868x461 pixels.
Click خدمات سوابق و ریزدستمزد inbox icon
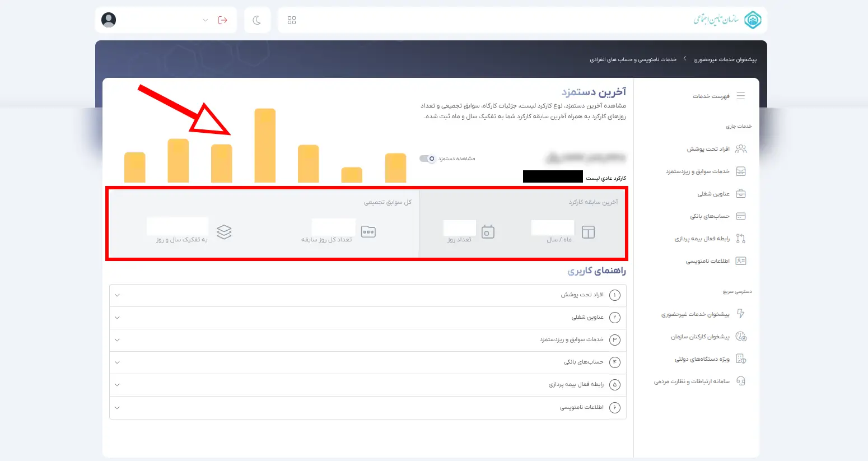coord(741,171)
